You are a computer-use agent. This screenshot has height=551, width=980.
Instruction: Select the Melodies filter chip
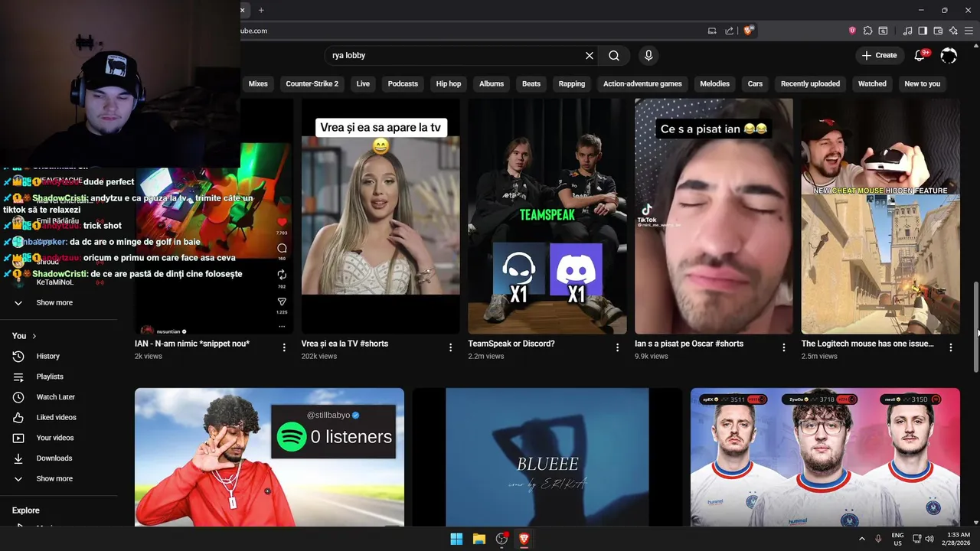pos(715,83)
